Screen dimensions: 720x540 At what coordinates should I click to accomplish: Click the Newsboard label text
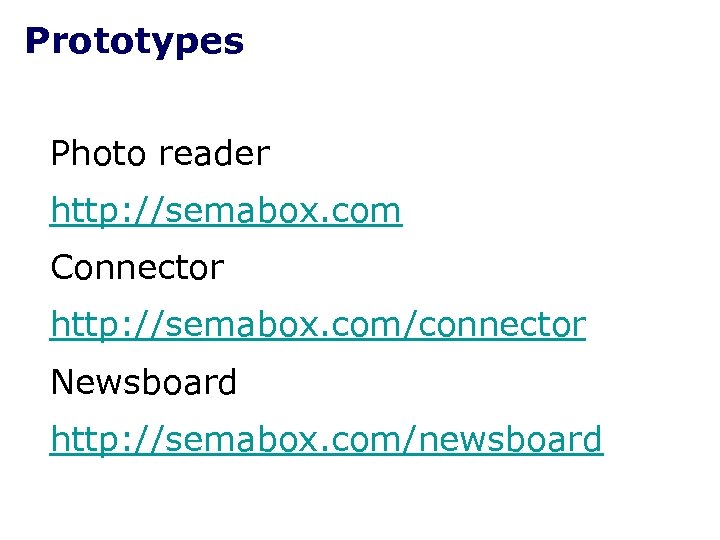(x=143, y=382)
